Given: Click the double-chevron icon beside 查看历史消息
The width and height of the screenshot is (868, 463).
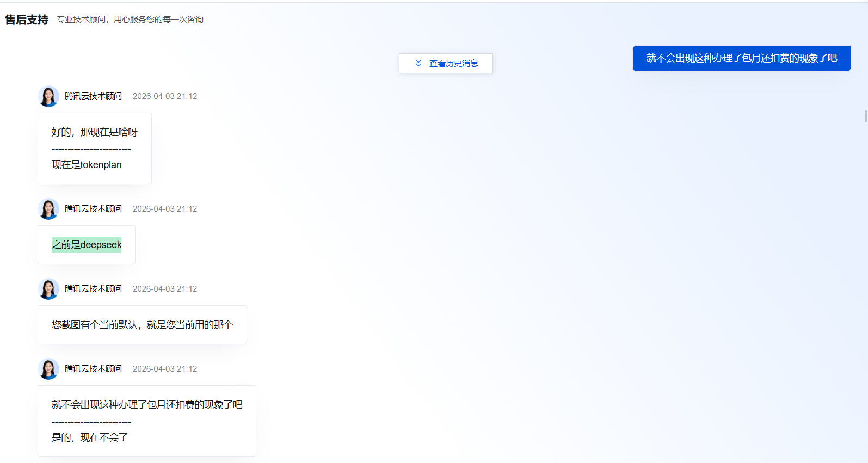Looking at the screenshot, I should [x=418, y=63].
